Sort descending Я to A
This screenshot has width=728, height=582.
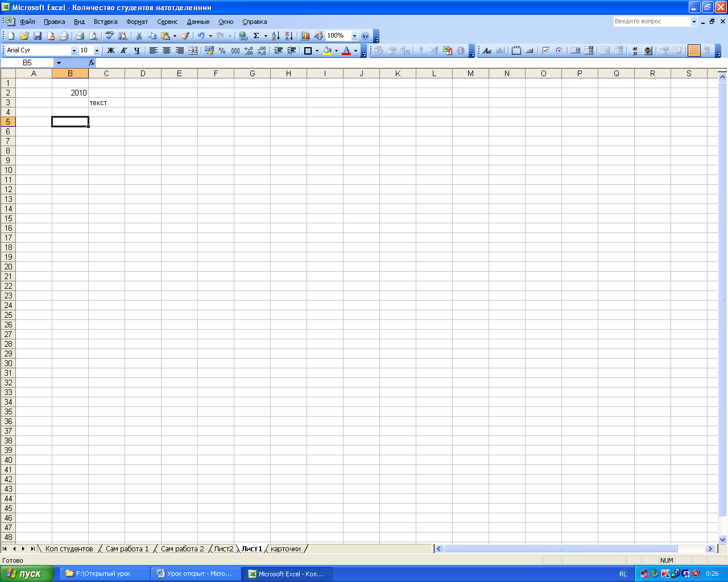288,36
